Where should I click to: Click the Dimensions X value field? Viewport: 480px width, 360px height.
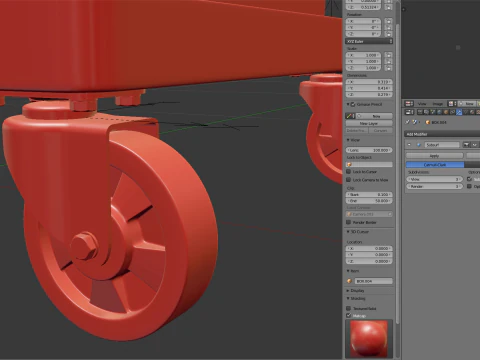(369, 82)
